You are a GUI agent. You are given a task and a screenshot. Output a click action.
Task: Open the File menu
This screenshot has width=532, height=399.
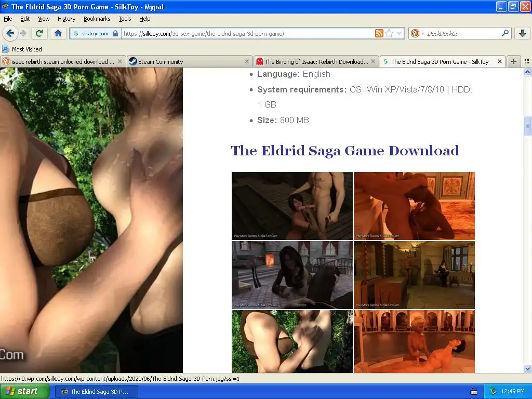pos(8,19)
